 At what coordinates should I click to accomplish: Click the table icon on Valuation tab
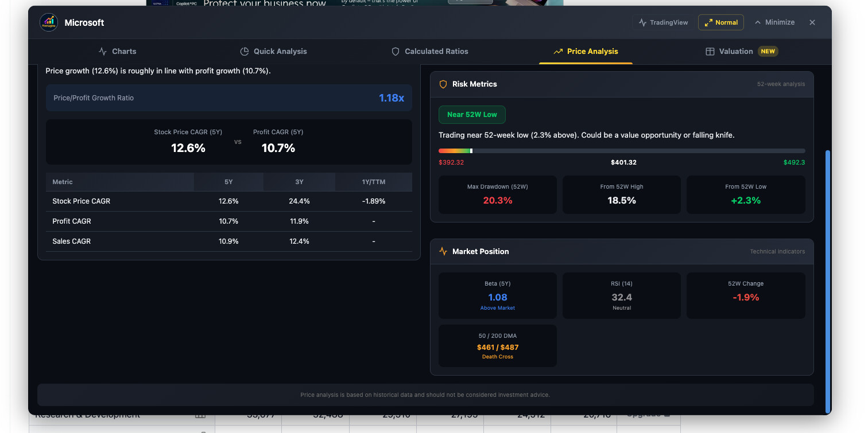[710, 52]
